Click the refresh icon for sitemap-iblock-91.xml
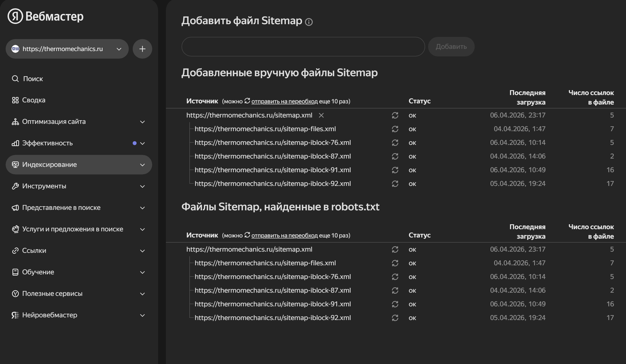Image resolution: width=626 pixels, height=364 pixels. 395,170
